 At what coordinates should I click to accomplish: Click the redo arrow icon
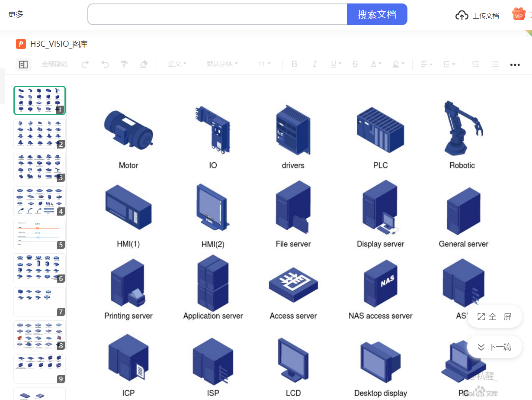coord(86,64)
